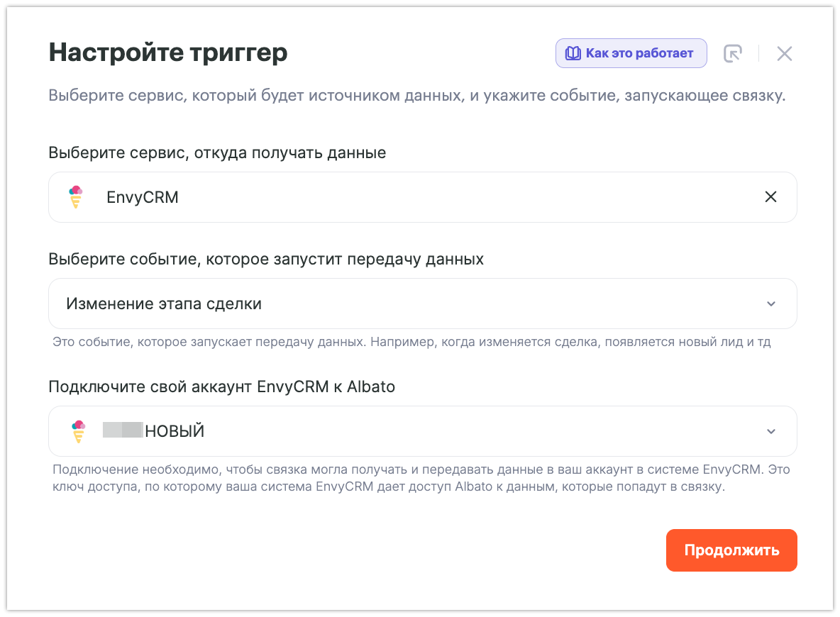
Task: Click the "Настройте триггер" heading
Action: coord(168,53)
